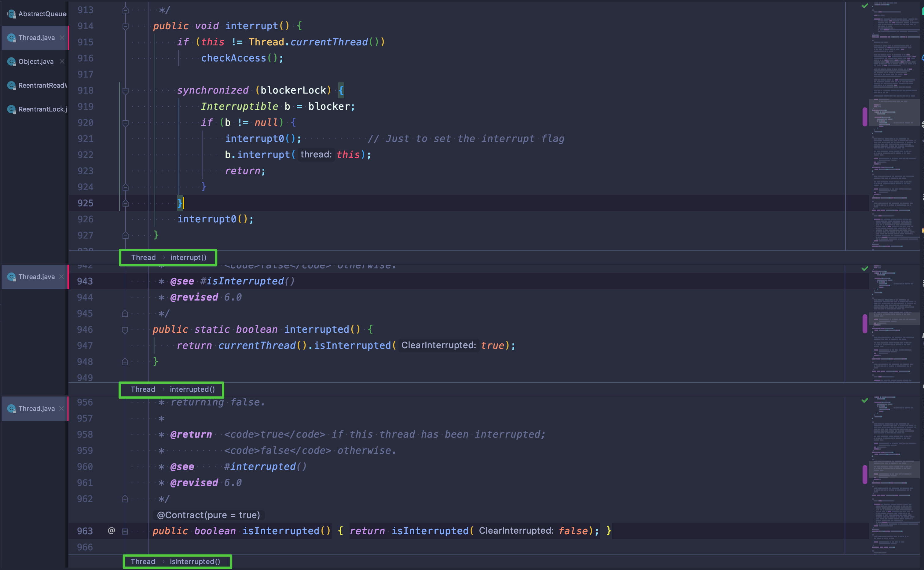The width and height of the screenshot is (924, 570).
Task: Select the AbstractQueue editor tab
Action: point(42,14)
